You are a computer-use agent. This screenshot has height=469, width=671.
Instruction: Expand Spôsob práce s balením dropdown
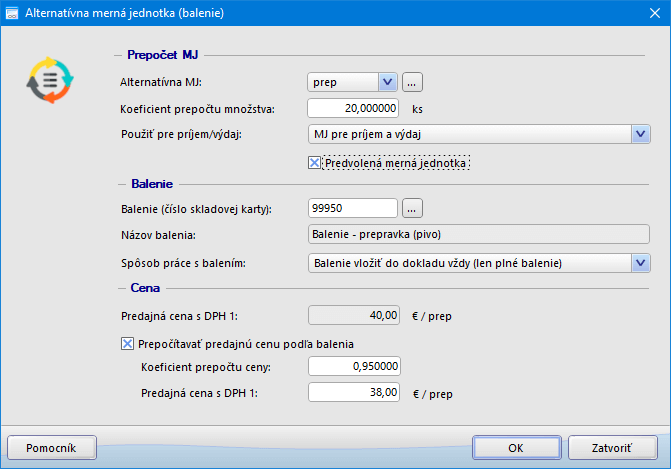[640, 263]
